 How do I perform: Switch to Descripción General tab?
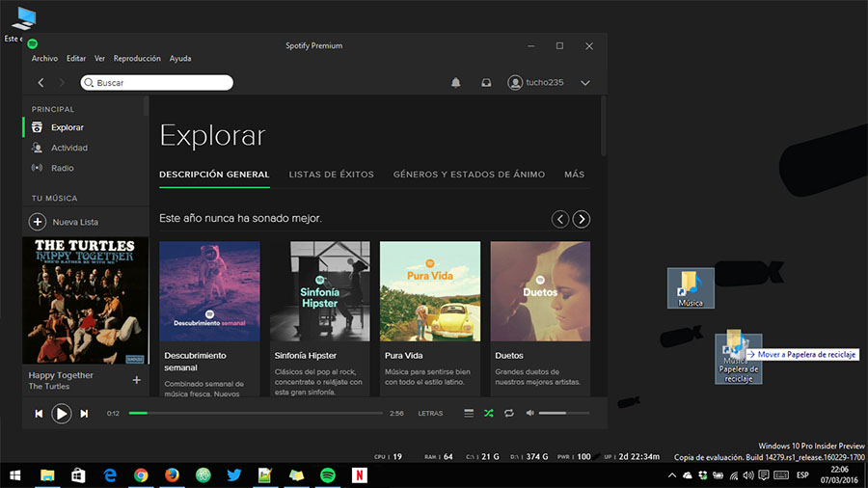[x=214, y=175]
